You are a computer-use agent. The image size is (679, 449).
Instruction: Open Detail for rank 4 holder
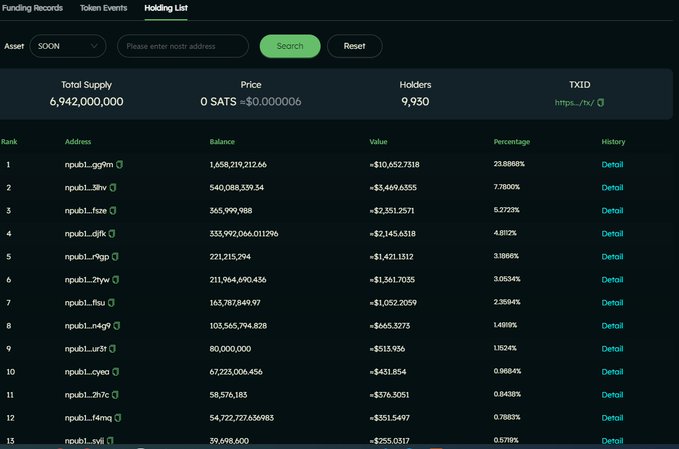[x=612, y=234]
